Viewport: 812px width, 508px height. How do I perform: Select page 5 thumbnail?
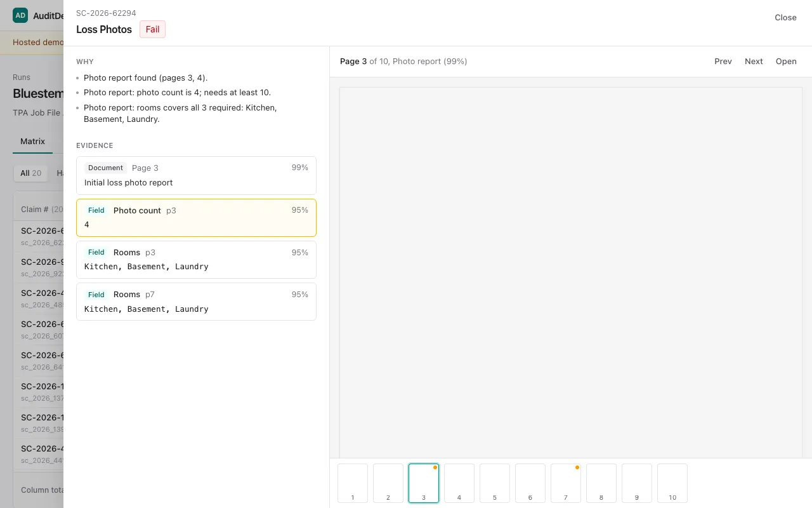[x=495, y=483]
